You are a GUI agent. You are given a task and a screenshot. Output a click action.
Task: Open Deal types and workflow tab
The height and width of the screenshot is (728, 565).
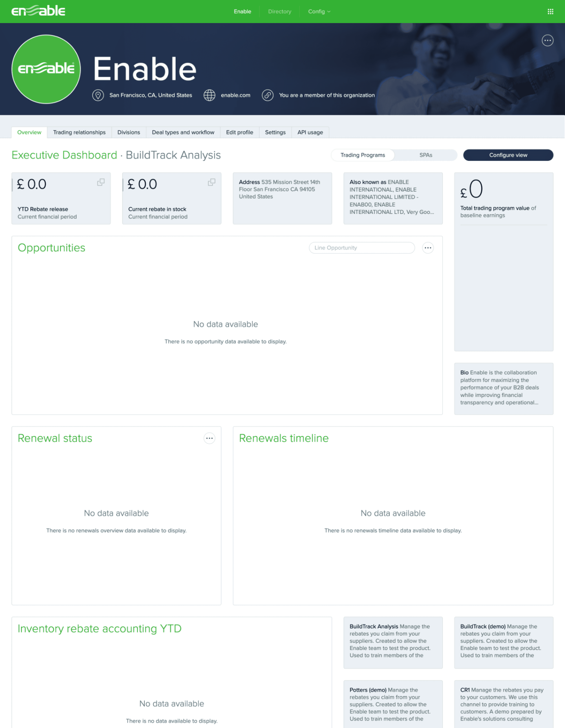[183, 133]
